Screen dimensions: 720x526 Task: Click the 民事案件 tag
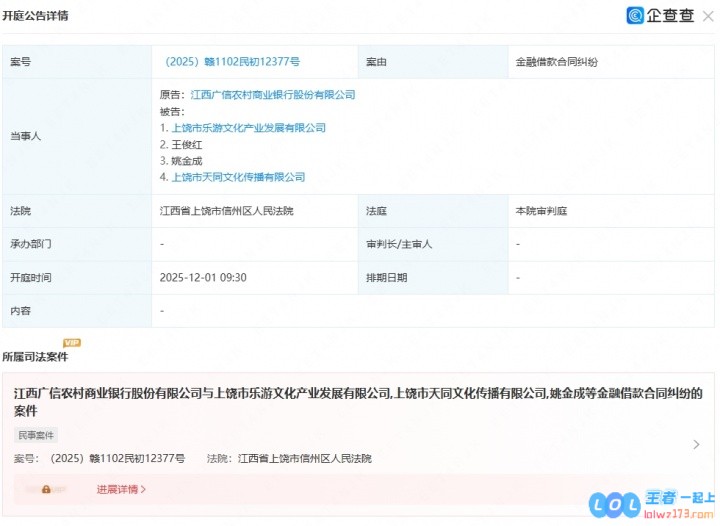click(x=36, y=435)
